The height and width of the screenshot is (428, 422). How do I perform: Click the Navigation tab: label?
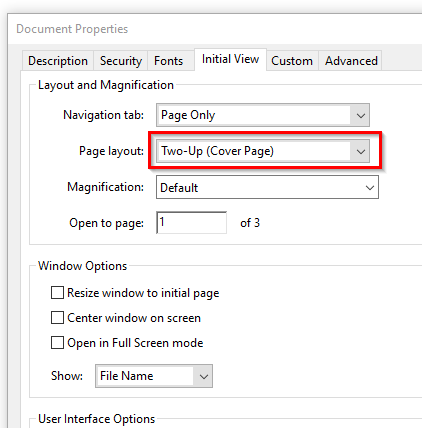(x=103, y=115)
